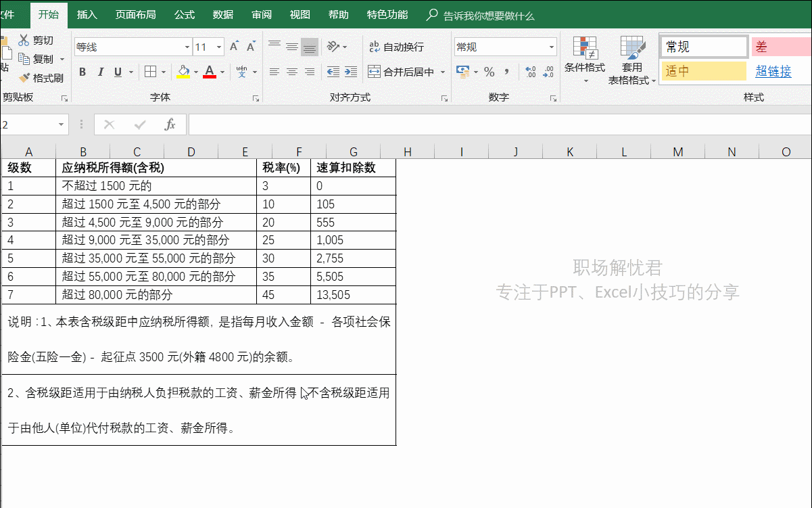Toggle Wrap Text (自动换行)
The width and height of the screenshot is (812, 508).
(x=396, y=47)
